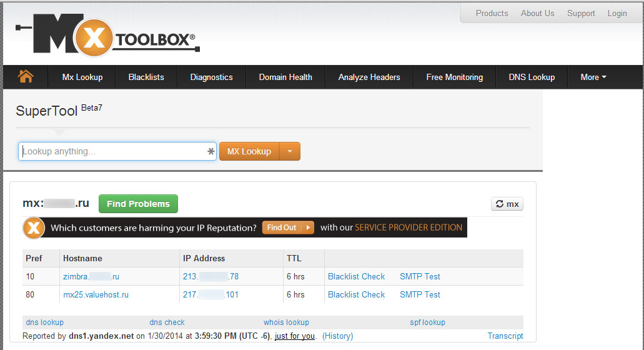The width and height of the screenshot is (644, 350).
Task: Click dns1.yandex.net reporter text
Action: (101, 336)
